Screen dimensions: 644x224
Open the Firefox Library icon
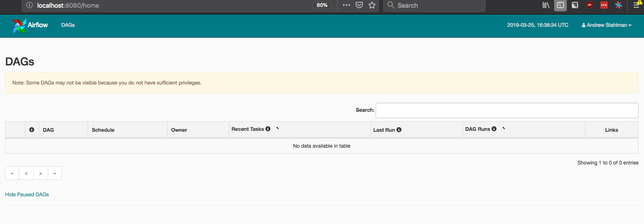(x=546, y=5)
